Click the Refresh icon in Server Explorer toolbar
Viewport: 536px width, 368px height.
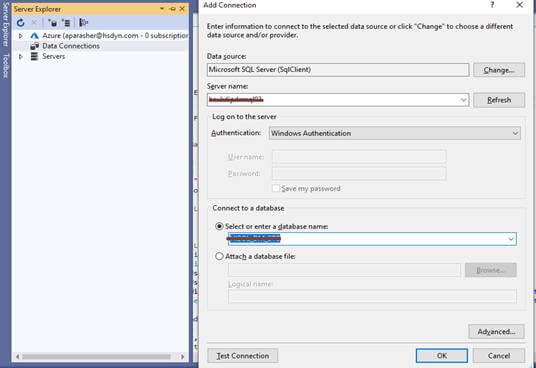(21, 23)
